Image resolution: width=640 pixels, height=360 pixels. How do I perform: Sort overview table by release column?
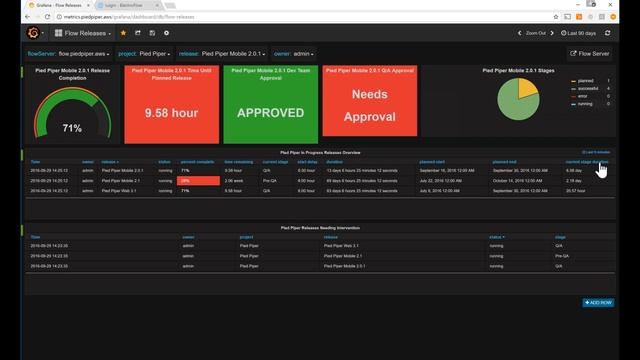[110, 162]
